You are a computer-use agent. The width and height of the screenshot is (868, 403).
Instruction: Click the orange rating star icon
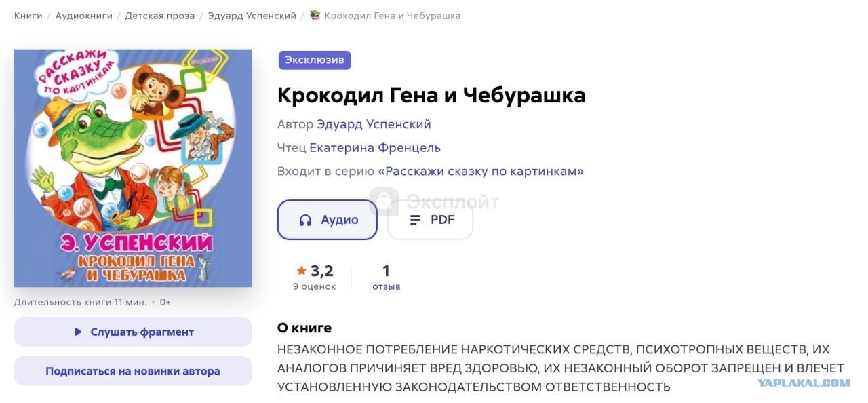pyautogui.click(x=302, y=271)
